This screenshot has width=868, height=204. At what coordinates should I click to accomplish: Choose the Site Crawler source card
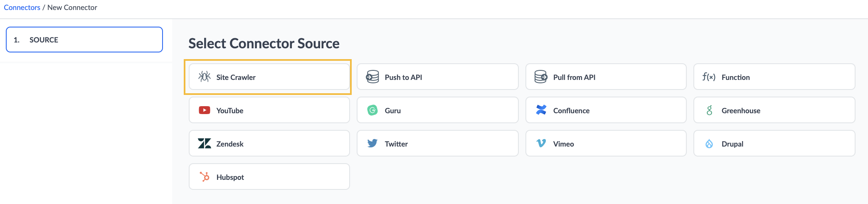click(x=269, y=77)
